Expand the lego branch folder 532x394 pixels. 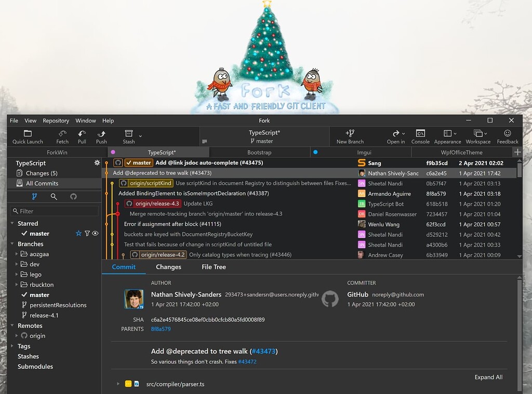click(16, 274)
